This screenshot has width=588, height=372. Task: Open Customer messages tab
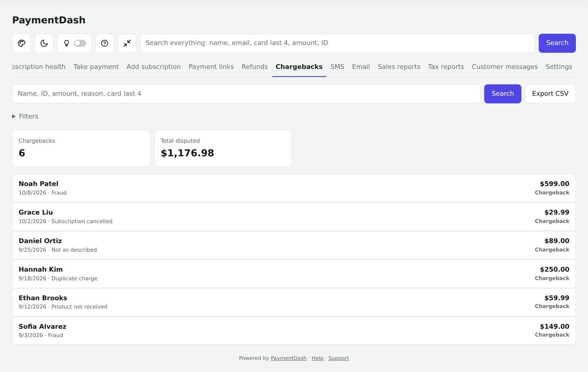pyautogui.click(x=504, y=67)
